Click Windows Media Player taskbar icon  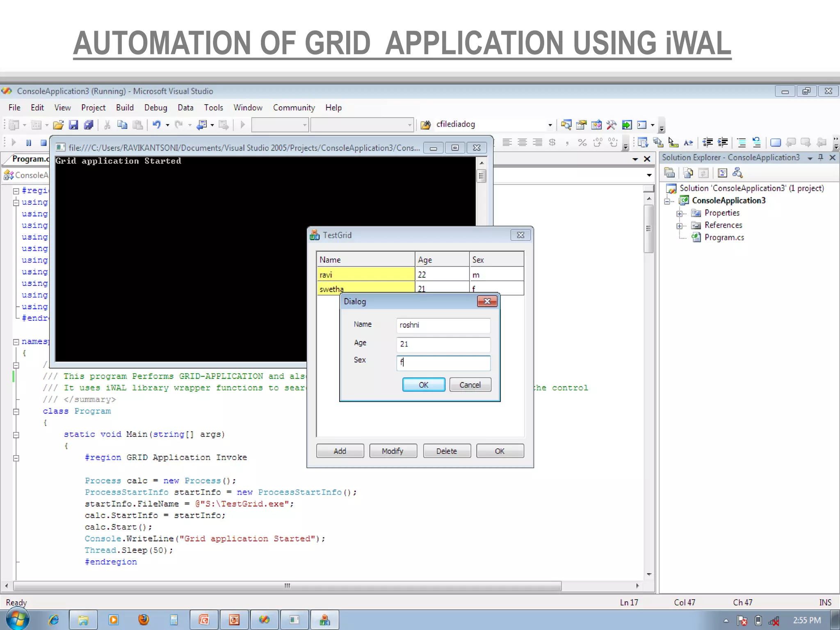[x=114, y=620]
